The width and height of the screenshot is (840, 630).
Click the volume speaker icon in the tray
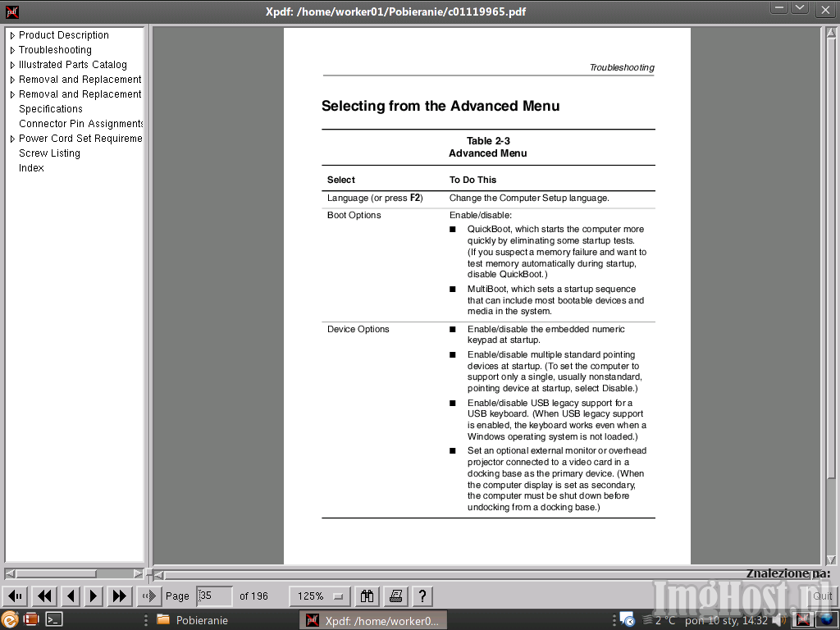pos(778,620)
